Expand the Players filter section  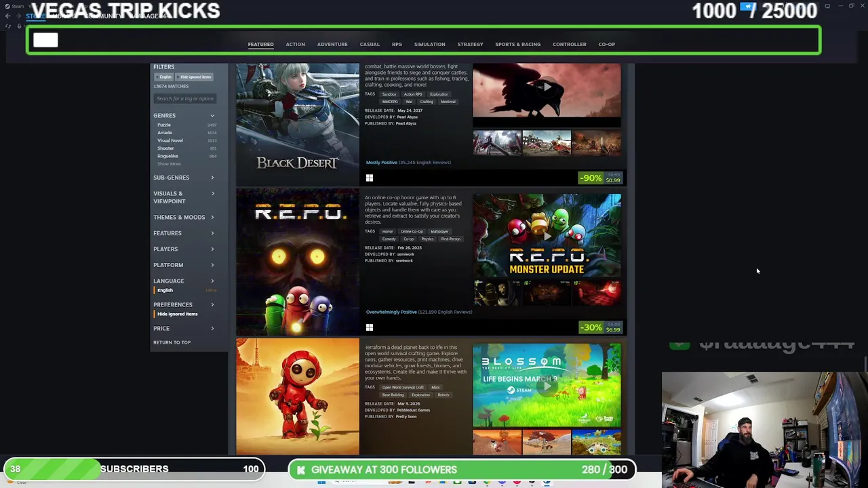(x=184, y=249)
